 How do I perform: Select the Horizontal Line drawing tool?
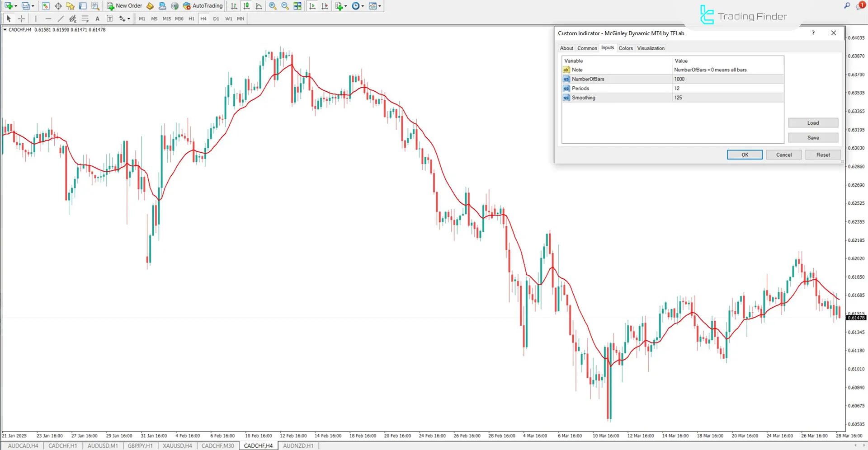click(x=48, y=19)
